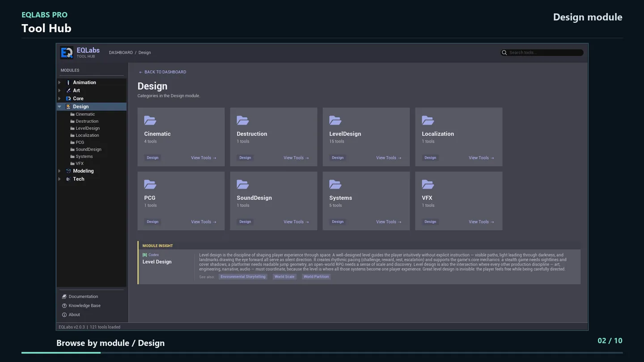This screenshot has width=644, height=362.
Task: Click the Cinematic card folder icon
Action: (150, 120)
